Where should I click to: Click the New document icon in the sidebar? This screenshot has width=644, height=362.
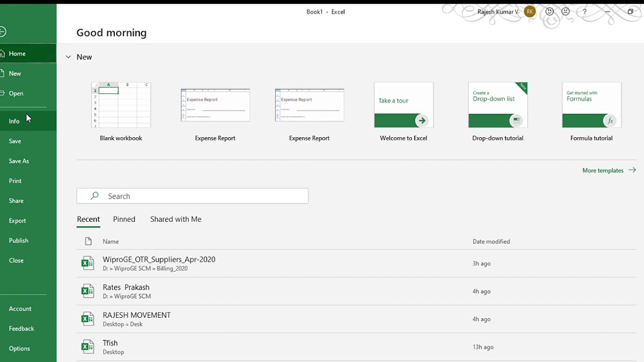point(2,73)
